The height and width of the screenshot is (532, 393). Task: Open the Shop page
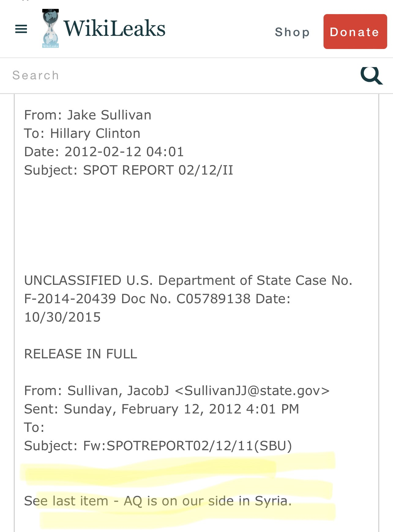point(292,32)
